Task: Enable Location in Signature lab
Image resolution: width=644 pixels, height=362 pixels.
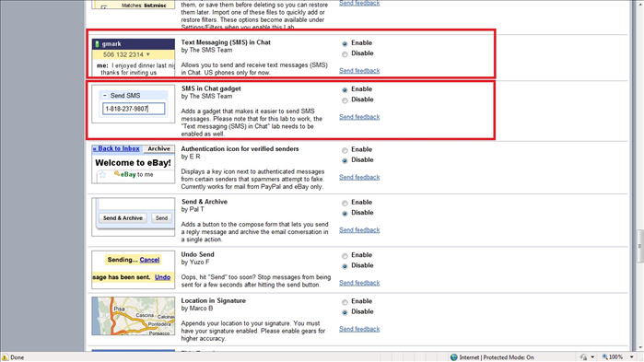Action: pyautogui.click(x=345, y=302)
